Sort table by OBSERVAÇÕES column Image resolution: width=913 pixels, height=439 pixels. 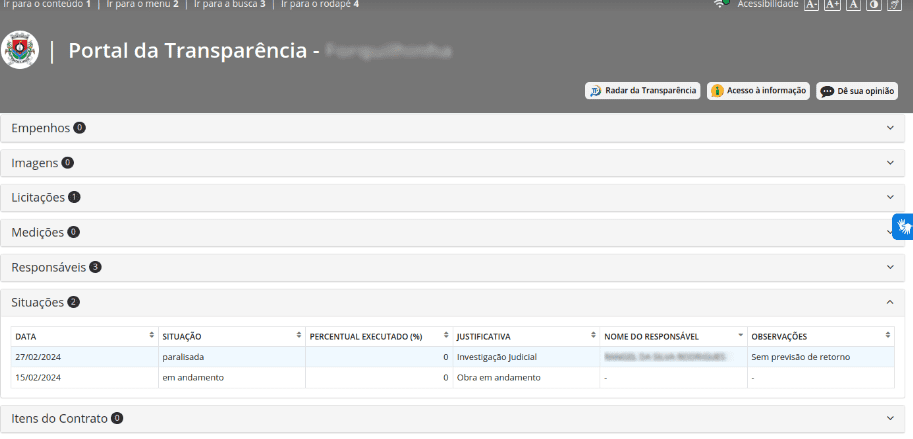point(821,337)
